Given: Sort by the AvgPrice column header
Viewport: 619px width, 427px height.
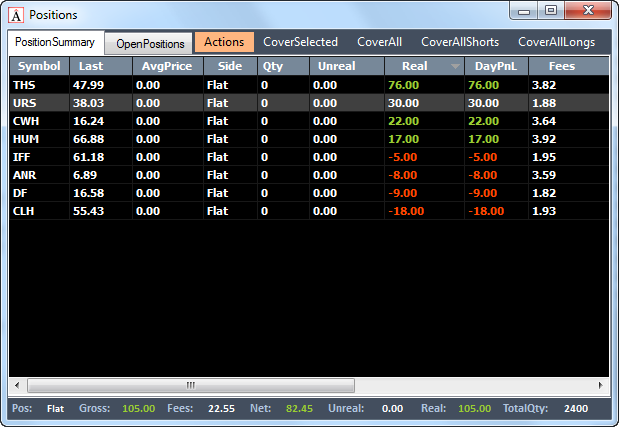Looking at the screenshot, I should pyautogui.click(x=168, y=66).
